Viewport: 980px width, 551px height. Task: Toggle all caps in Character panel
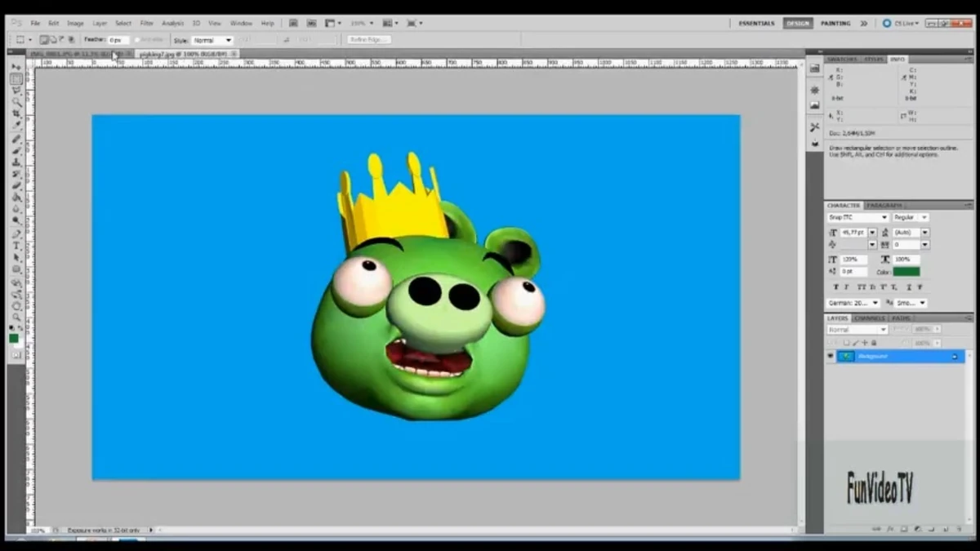click(863, 287)
